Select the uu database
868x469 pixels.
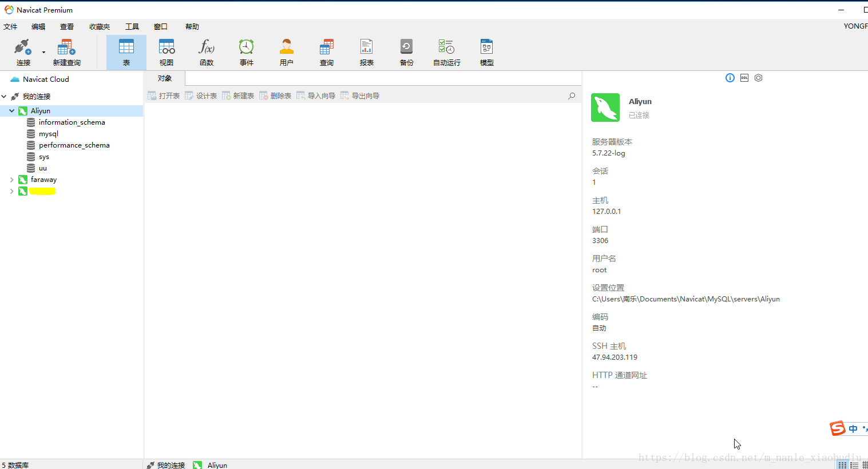[x=43, y=168]
